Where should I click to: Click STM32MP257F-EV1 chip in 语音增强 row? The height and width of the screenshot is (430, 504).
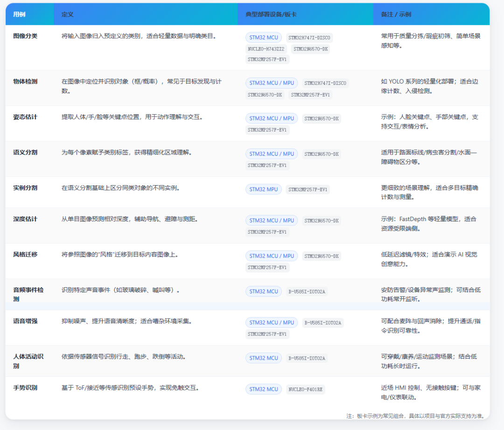click(267, 334)
